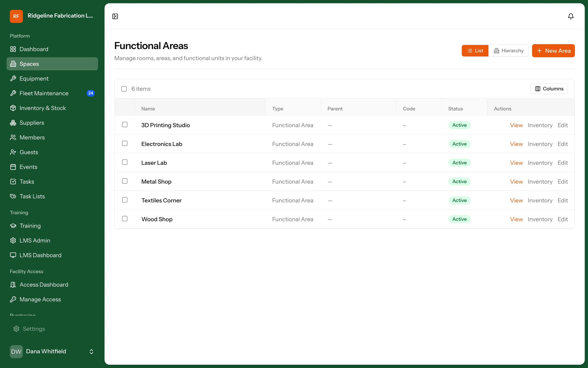The image size is (588, 368).
Task: Switch to List view
Action: [475, 51]
